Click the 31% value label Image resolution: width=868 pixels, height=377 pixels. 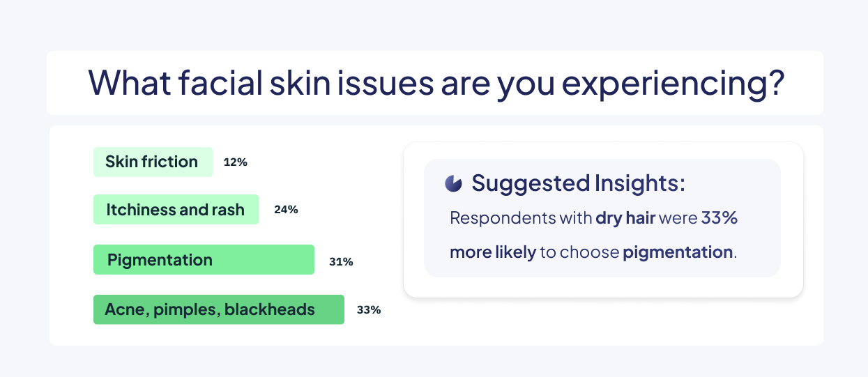[341, 263]
